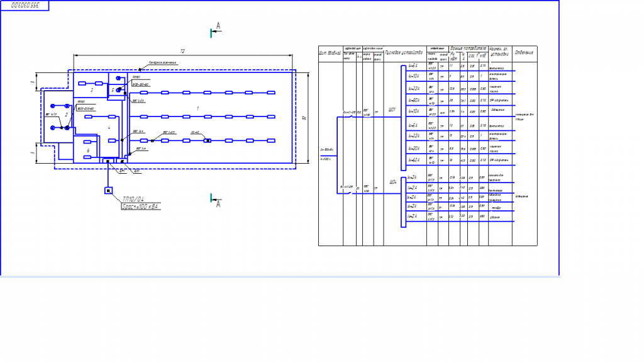Click room number 2 in floor plan

pyautogui.click(x=67, y=115)
